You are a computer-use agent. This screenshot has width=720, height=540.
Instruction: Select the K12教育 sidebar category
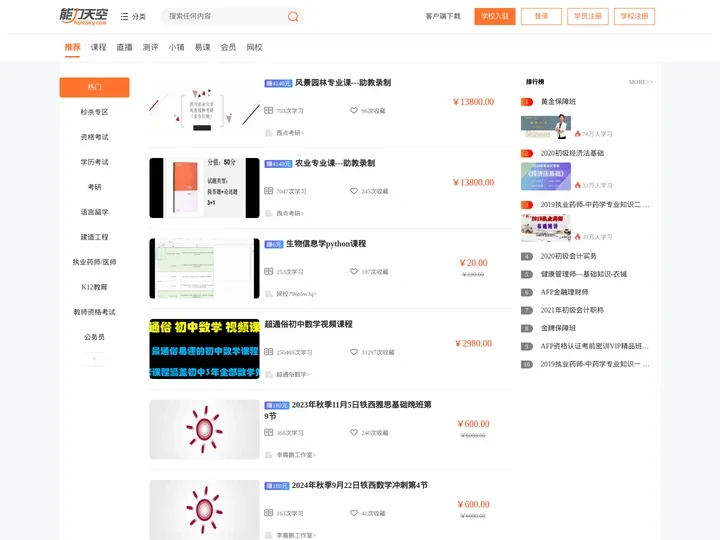point(95,287)
